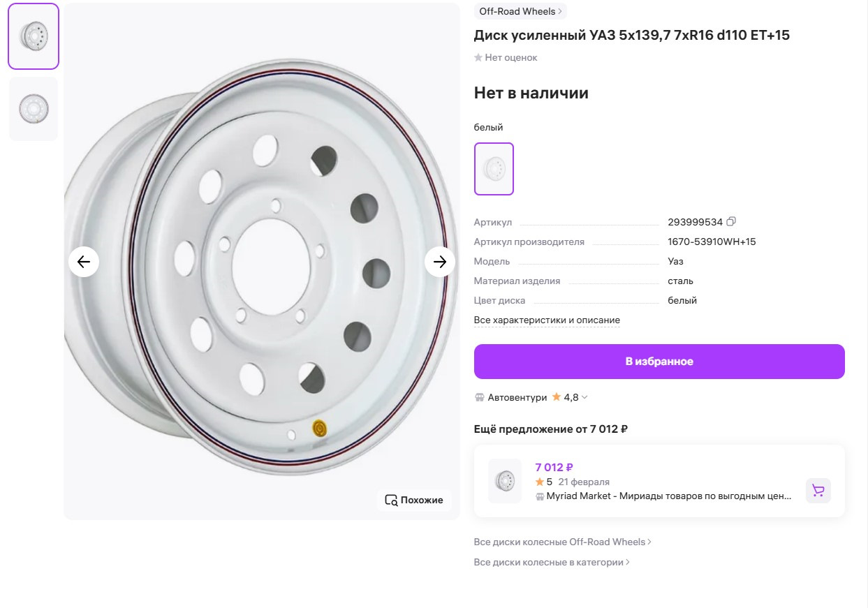
Task: Open 'Все диски колесные в категории' link
Action: (552, 562)
